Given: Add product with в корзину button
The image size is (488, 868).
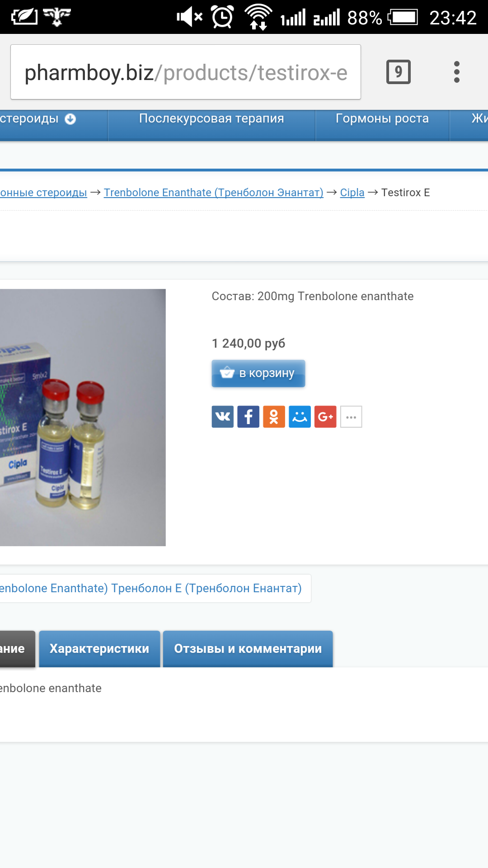Looking at the screenshot, I should click(x=258, y=373).
